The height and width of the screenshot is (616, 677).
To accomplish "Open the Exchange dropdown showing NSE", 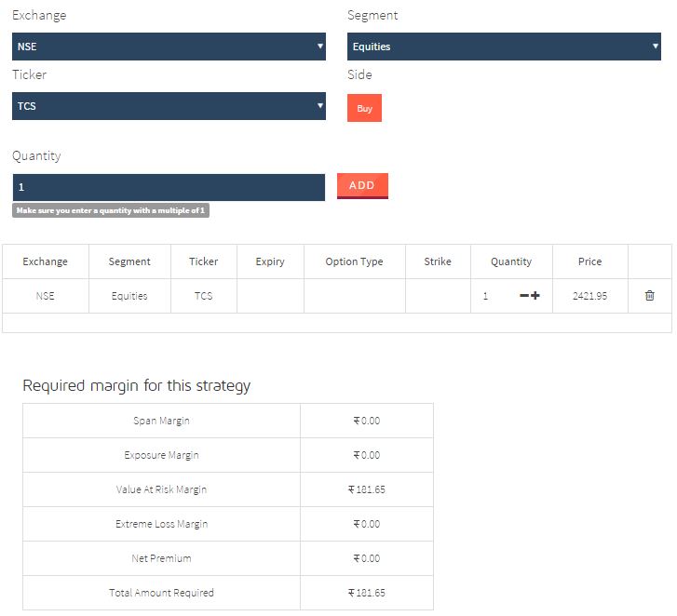I will pos(169,47).
